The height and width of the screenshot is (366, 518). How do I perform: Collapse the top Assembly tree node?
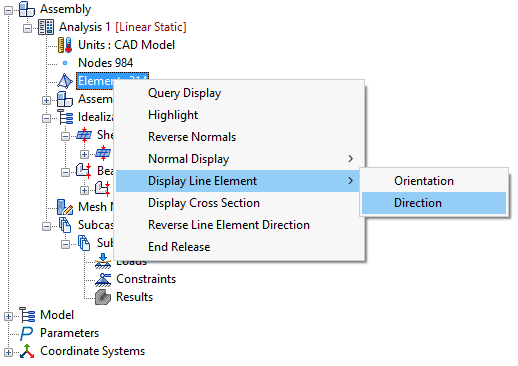8,10
